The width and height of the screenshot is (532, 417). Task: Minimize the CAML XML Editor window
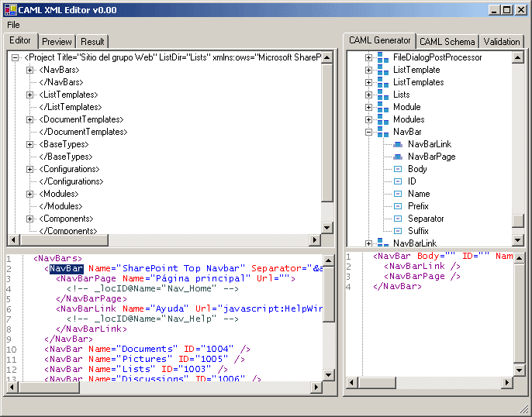tap(495, 10)
